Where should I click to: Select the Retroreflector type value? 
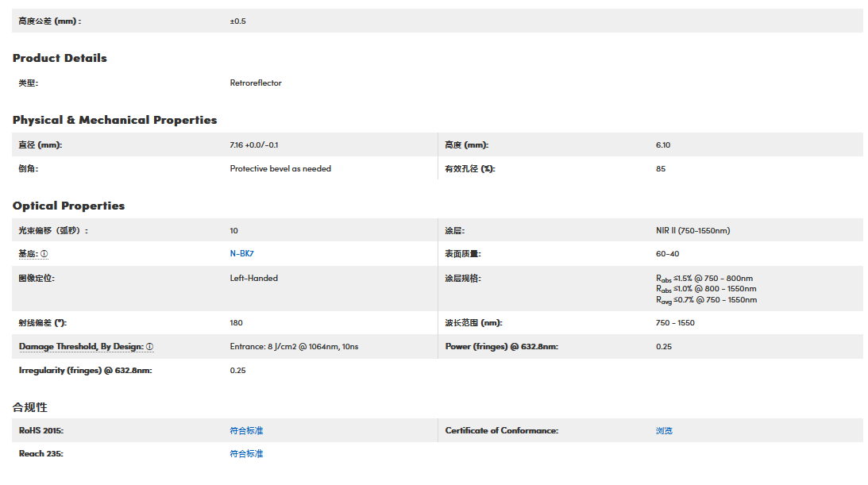[x=256, y=83]
